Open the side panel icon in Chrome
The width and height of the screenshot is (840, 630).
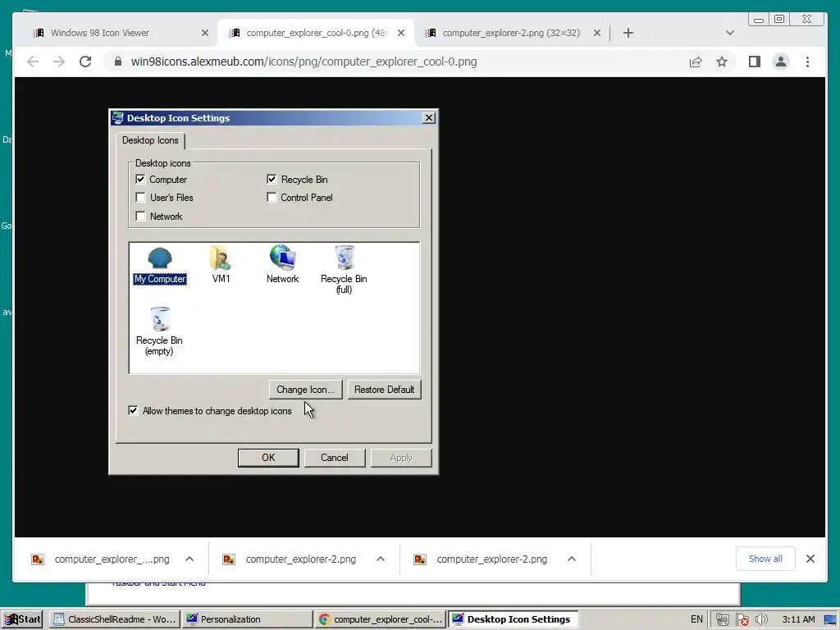point(755,62)
